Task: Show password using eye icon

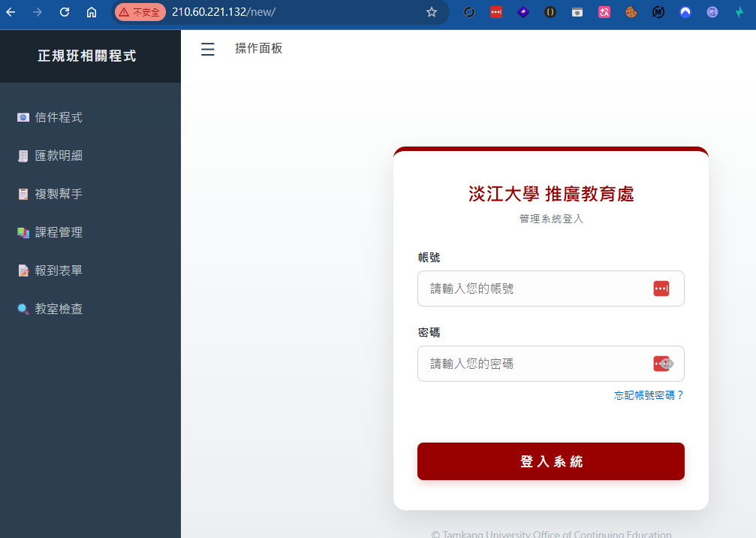Action: (x=667, y=364)
